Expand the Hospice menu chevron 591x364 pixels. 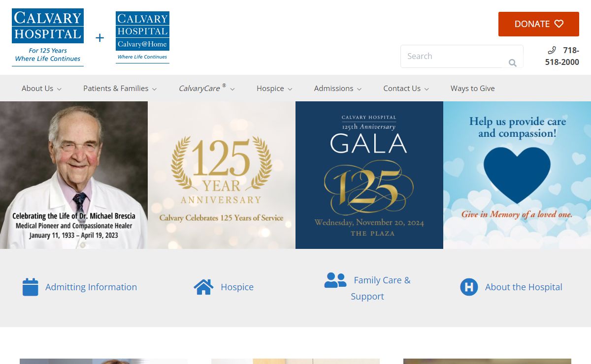(x=290, y=89)
